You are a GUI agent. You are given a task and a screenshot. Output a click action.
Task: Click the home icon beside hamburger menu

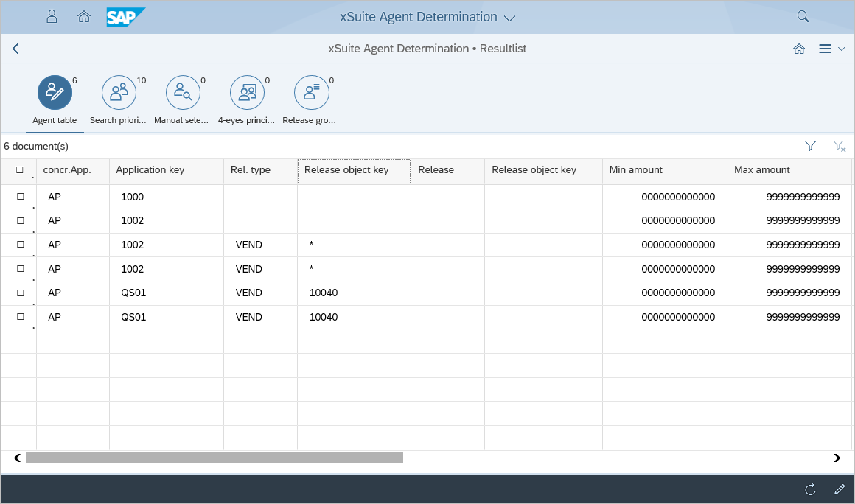799,49
